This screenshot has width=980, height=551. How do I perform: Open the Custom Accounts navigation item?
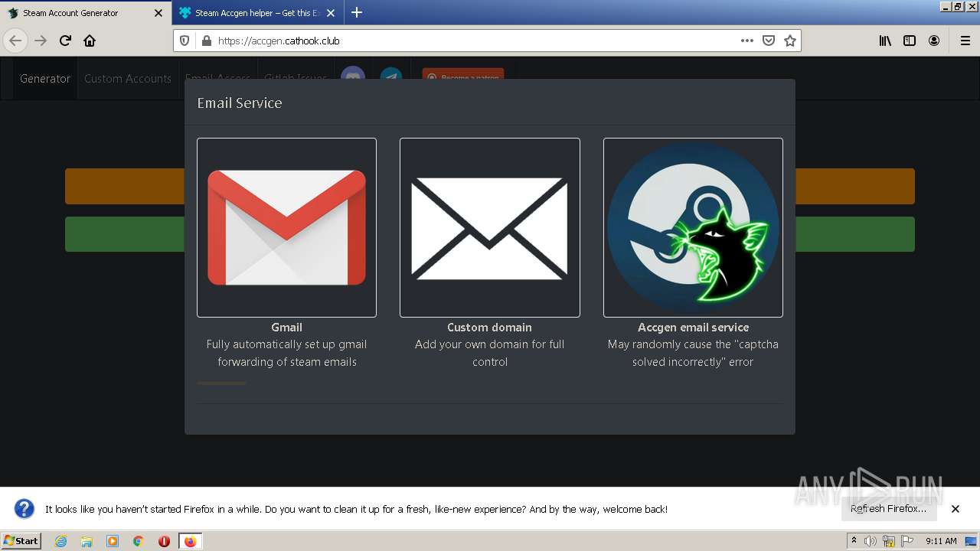pyautogui.click(x=128, y=78)
